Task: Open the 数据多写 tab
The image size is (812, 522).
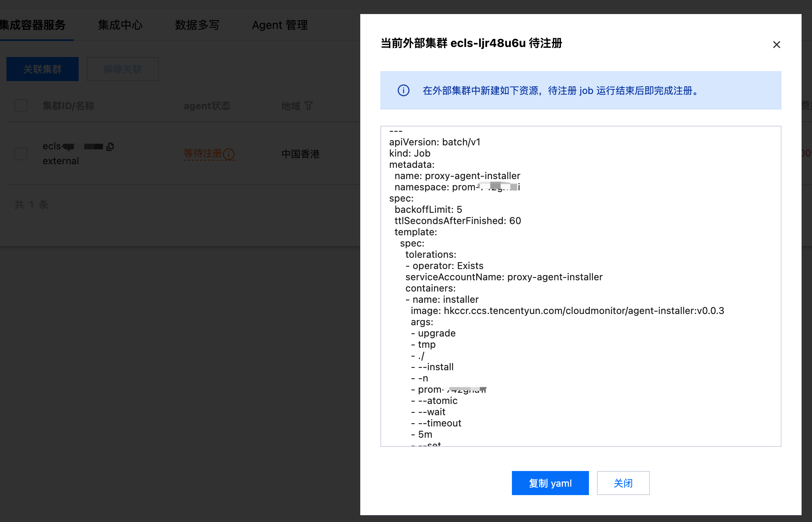Action: (197, 25)
